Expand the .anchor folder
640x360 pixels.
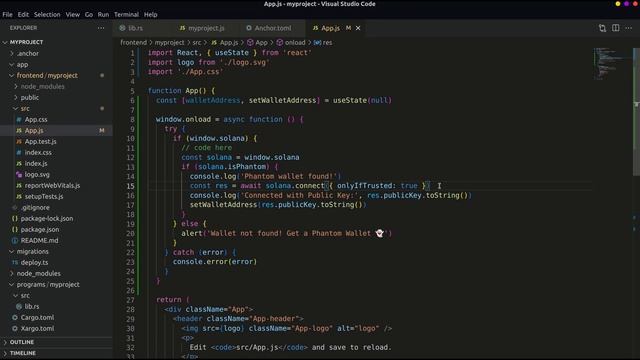coord(28,53)
